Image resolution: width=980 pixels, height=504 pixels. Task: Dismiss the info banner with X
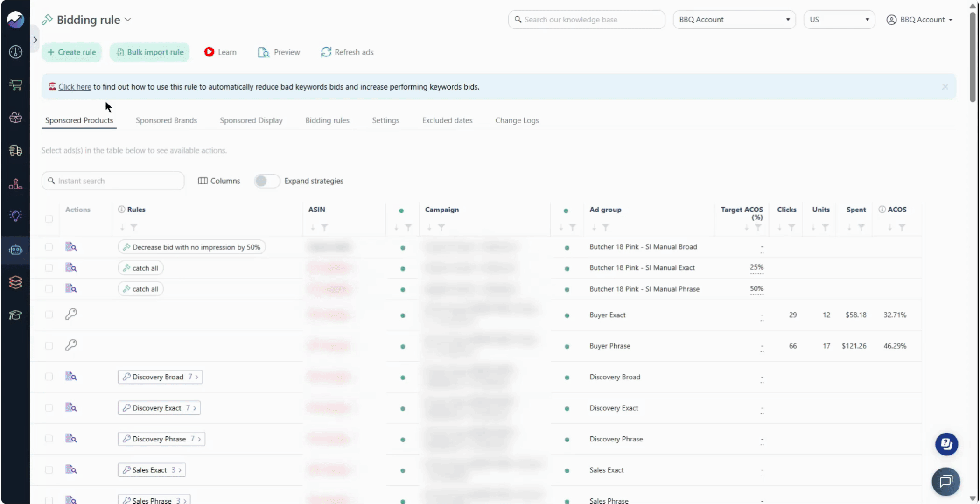click(x=945, y=87)
